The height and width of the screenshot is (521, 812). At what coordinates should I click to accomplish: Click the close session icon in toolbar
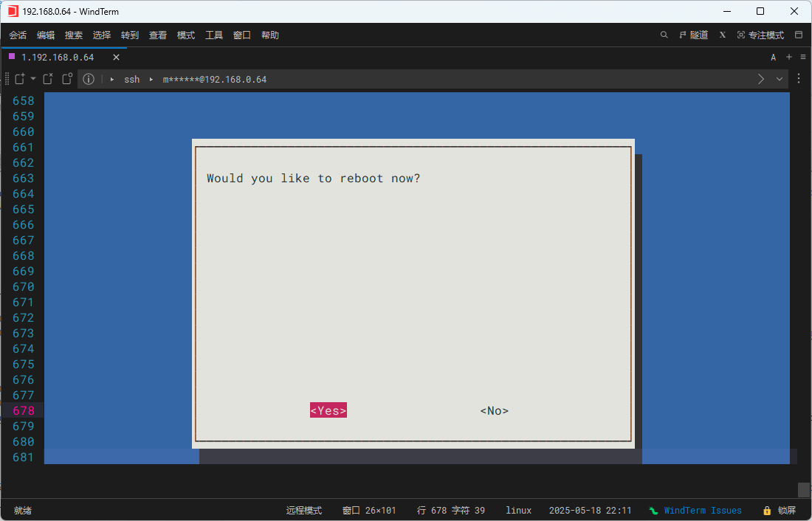[48, 79]
